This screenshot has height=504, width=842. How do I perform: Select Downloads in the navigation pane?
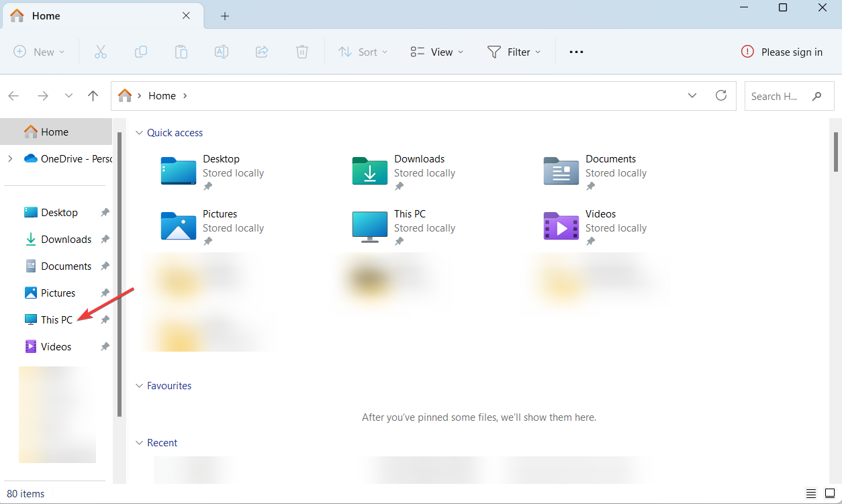click(x=56, y=239)
